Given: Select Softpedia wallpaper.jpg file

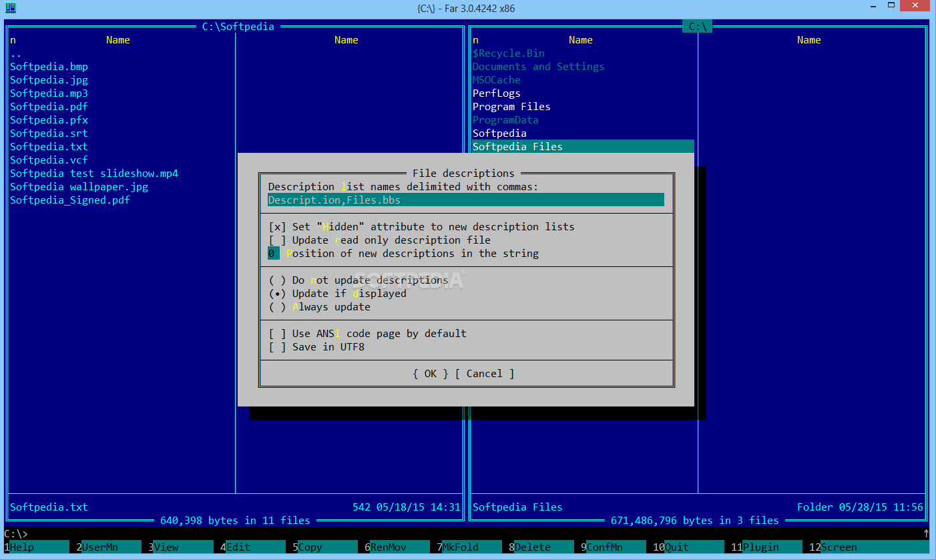Looking at the screenshot, I should 79,187.
